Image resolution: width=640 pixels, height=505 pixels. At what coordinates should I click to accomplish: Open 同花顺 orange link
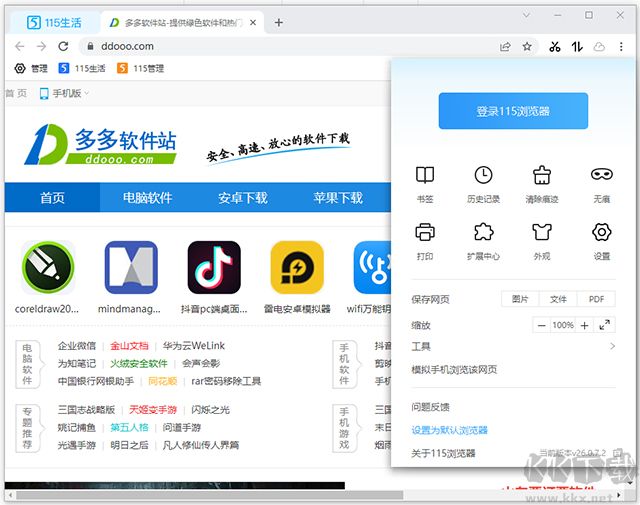(x=162, y=381)
